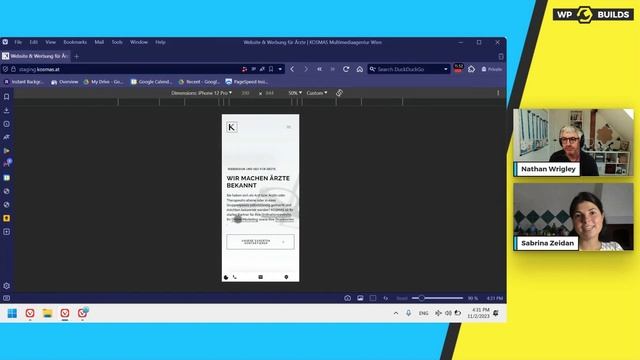Open the History clock panel in sidebar
This screenshot has width=640, height=360.
tap(7, 124)
